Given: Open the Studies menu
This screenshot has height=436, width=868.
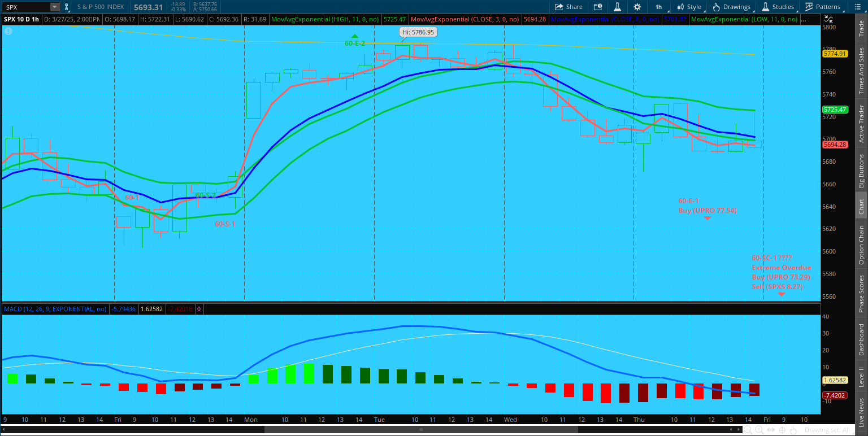Looking at the screenshot, I should (x=778, y=7).
